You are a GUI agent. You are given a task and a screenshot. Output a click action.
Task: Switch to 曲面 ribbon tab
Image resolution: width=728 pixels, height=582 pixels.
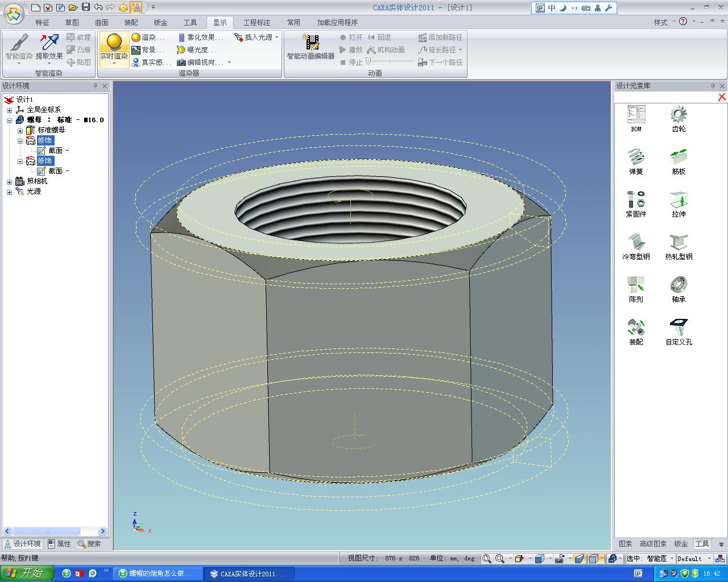101,22
